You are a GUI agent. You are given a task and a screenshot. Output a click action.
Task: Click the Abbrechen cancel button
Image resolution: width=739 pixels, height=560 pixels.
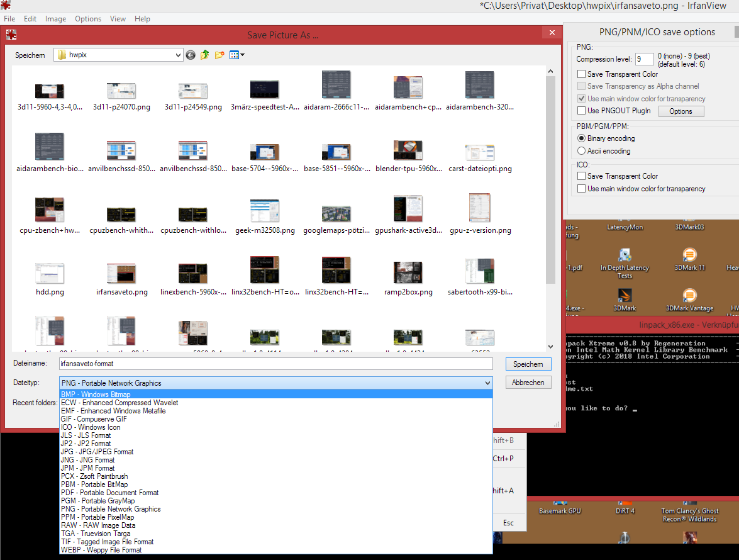pyautogui.click(x=528, y=383)
